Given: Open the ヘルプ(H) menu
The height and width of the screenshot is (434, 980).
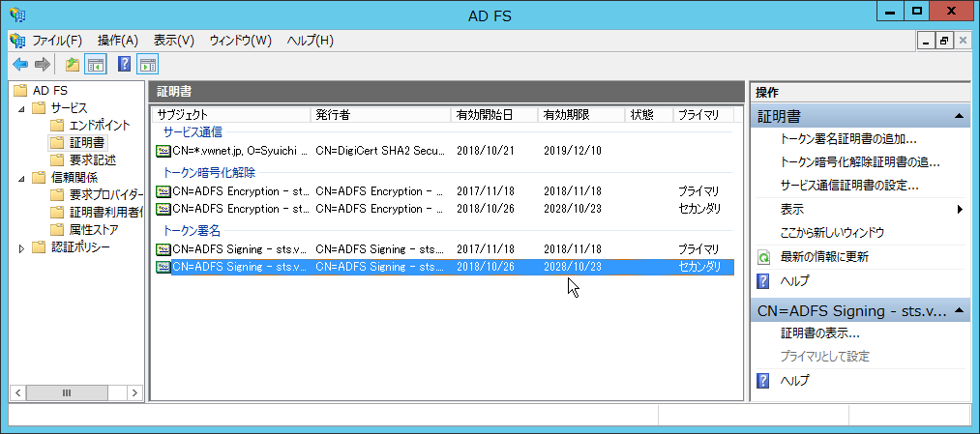Looking at the screenshot, I should (310, 41).
